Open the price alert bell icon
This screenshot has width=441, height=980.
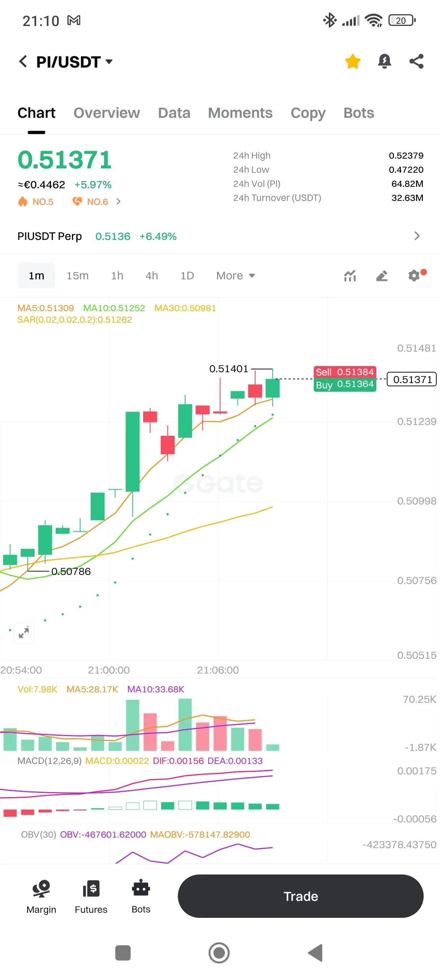pyautogui.click(x=384, y=61)
